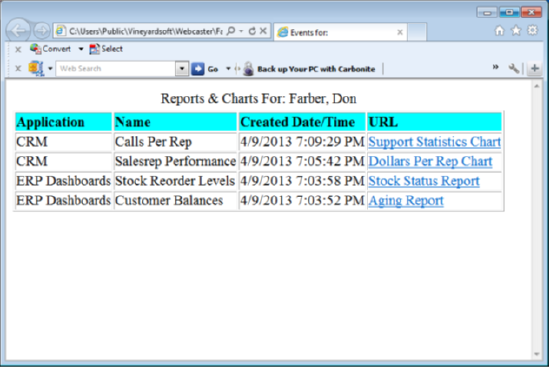Screen dimensions: 550x367
Task: Go back with the browser Back arrow
Action: (x=18, y=31)
